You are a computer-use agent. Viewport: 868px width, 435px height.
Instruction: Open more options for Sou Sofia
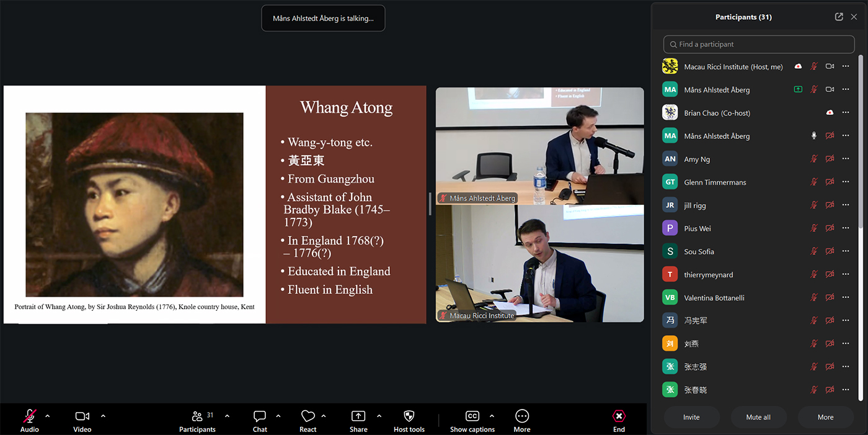[x=846, y=251]
